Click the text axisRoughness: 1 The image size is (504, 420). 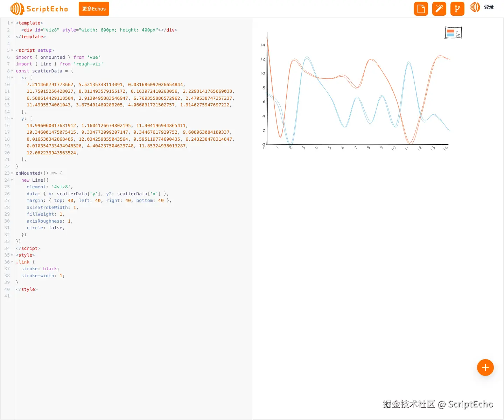click(49, 221)
